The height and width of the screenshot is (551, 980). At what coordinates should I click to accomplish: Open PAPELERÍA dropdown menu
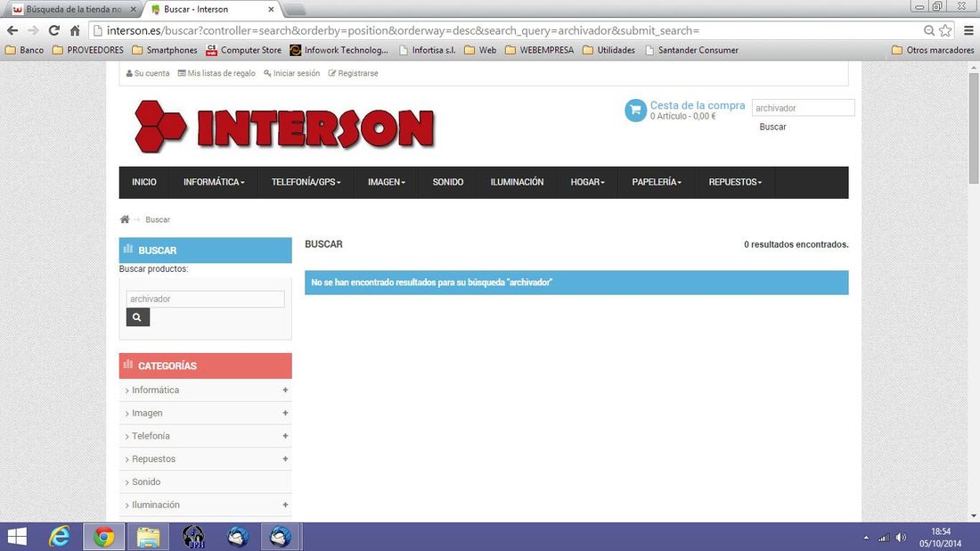tap(657, 182)
